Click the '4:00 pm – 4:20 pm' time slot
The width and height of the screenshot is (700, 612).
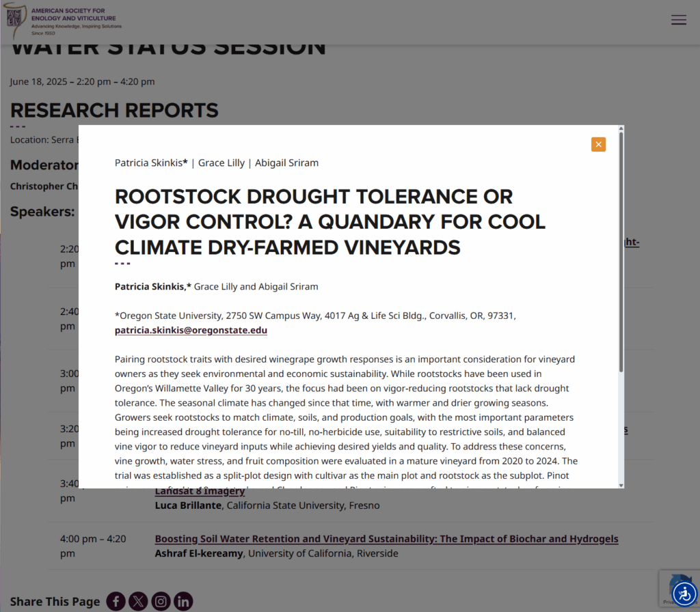pos(93,546)
